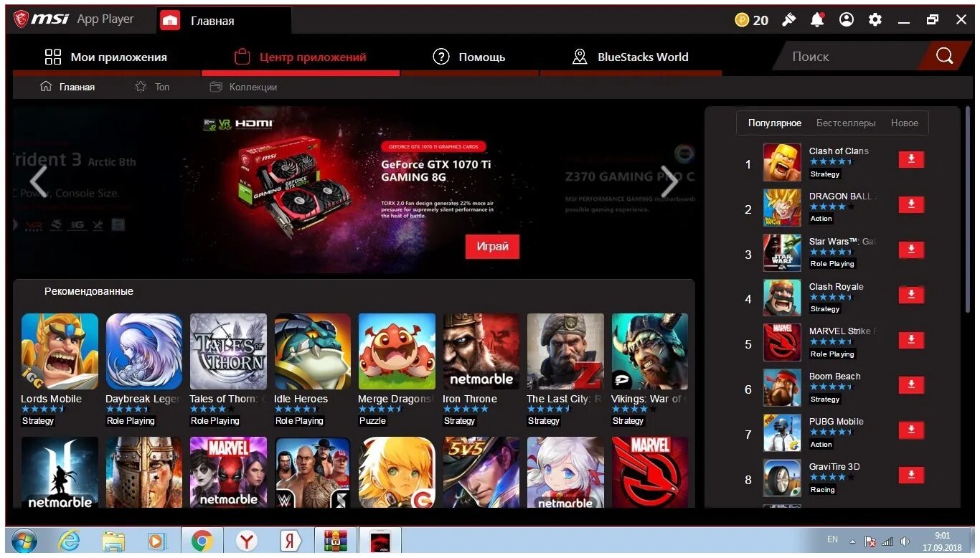Click the vertical scrollbar on the right

(968, 209)
